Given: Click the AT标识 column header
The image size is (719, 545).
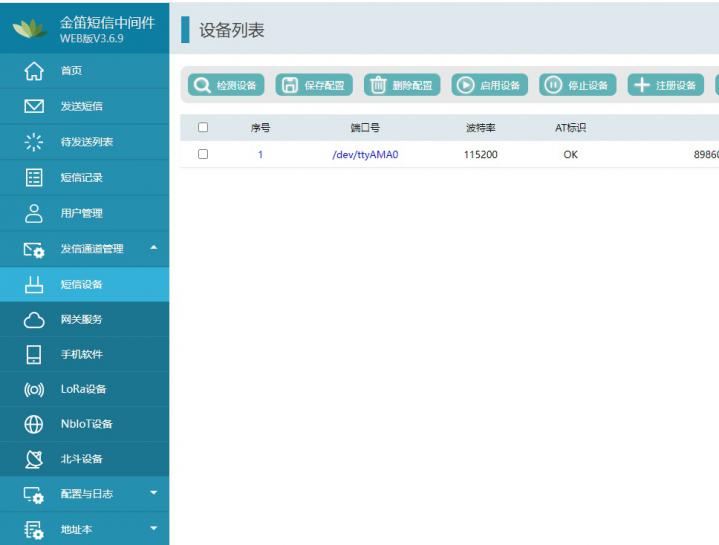Looking at the screenshot, I should click(570, 128).
